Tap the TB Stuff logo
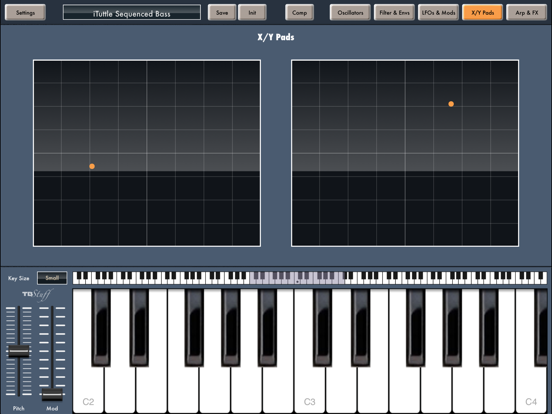This screenshot has width=552, height=414. [38, 295]
